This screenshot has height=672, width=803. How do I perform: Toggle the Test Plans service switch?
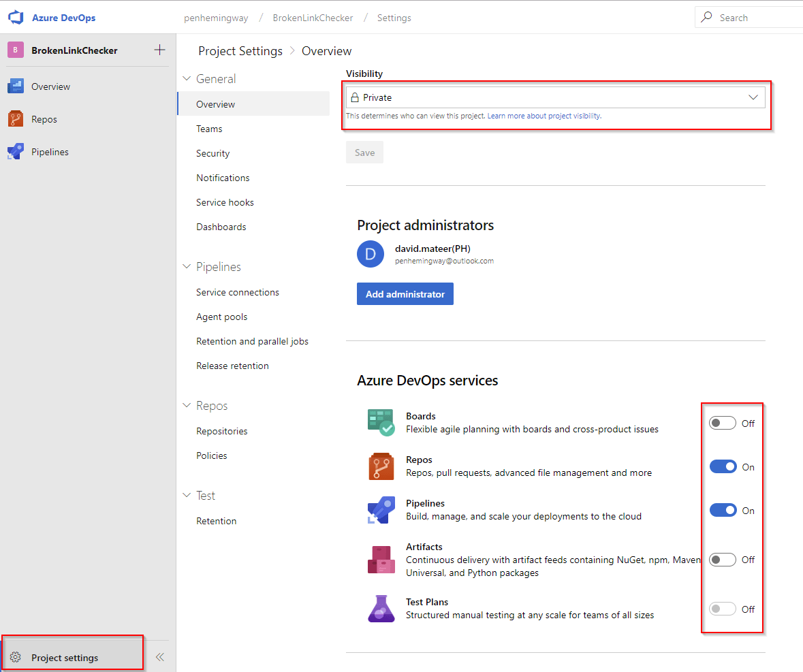(x=723, y=609)
